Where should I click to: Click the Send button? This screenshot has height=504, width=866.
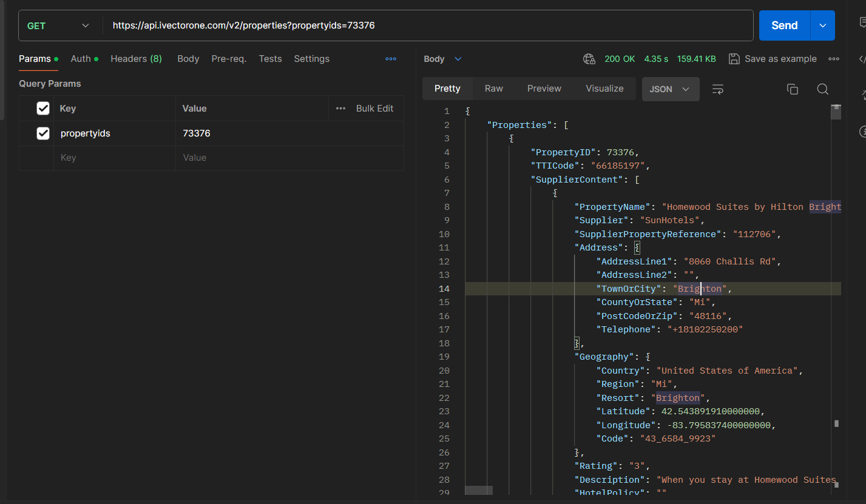(784, 25)
